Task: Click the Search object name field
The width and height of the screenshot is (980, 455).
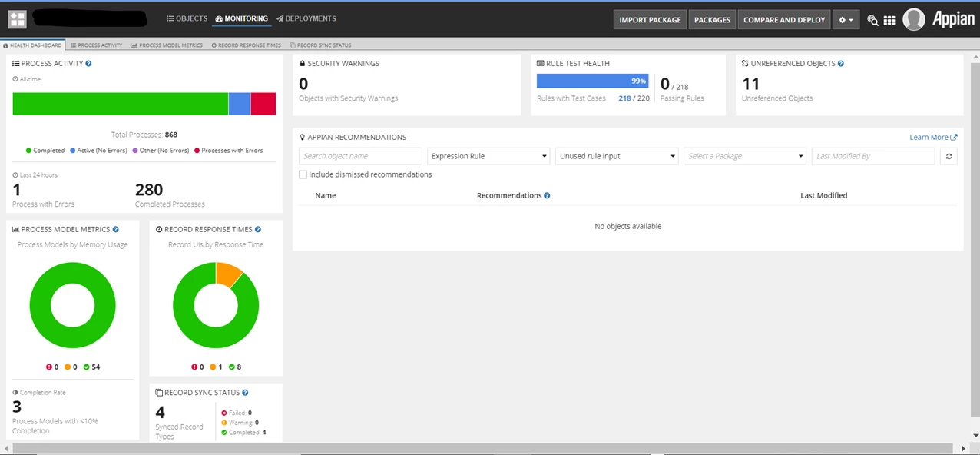Action: pos(360,156)
